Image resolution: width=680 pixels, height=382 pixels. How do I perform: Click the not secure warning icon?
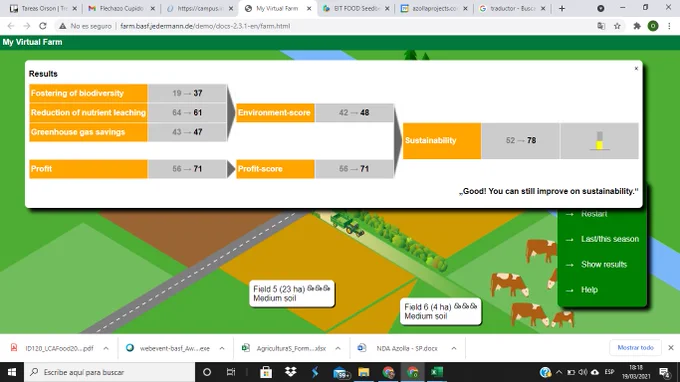coord(63,26)
